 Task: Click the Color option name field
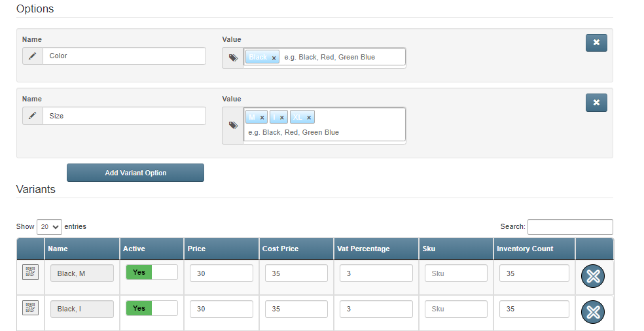tap(124, 56)
